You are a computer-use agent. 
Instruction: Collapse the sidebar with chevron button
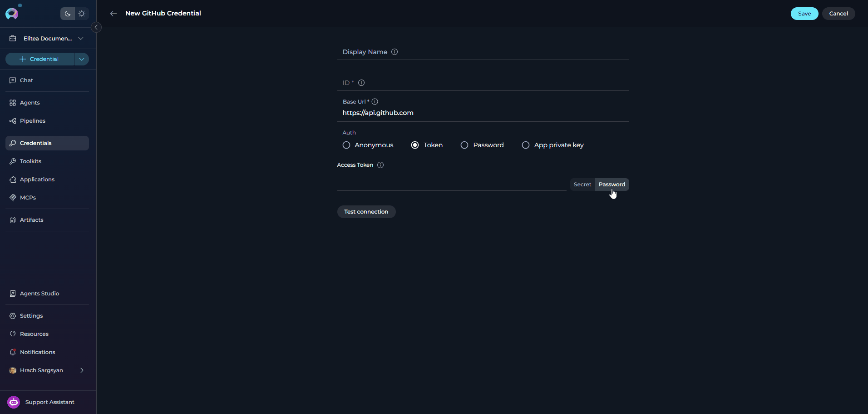point(96,27)
